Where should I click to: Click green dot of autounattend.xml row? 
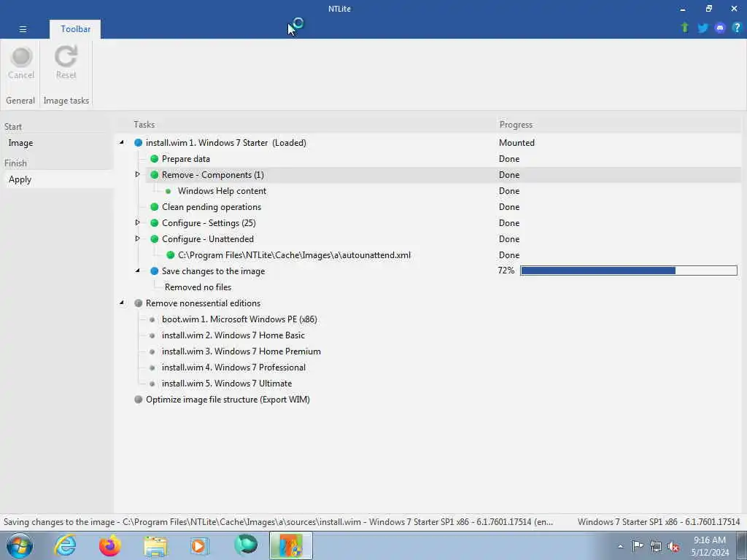(170, 255)
